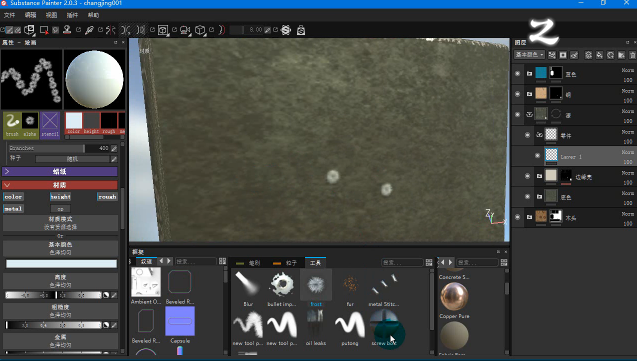The height and width of the screenshot is (361, 637).
Task: Click the rough channel button
Action: 107,197
